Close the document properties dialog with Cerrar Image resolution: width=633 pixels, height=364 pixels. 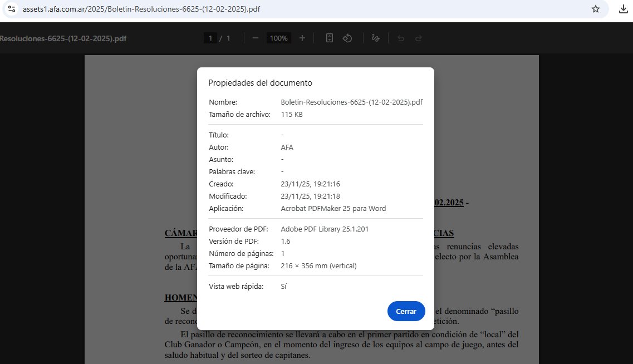[x=406, y=311]
